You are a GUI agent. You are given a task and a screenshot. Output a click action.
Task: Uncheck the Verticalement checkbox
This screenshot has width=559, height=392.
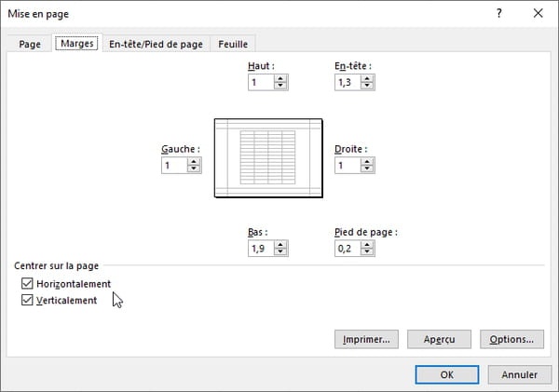27,300
